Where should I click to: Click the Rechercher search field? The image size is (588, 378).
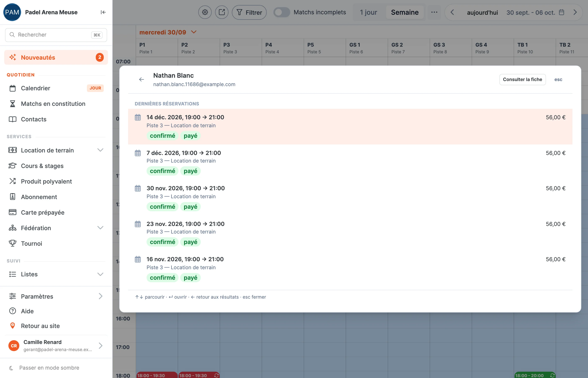click(56, 35)
